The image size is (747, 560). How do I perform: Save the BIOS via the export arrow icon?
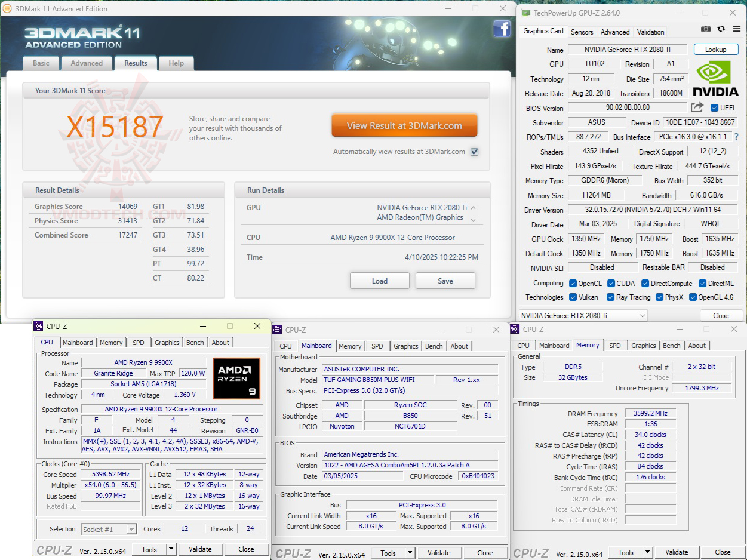(696, 108)
